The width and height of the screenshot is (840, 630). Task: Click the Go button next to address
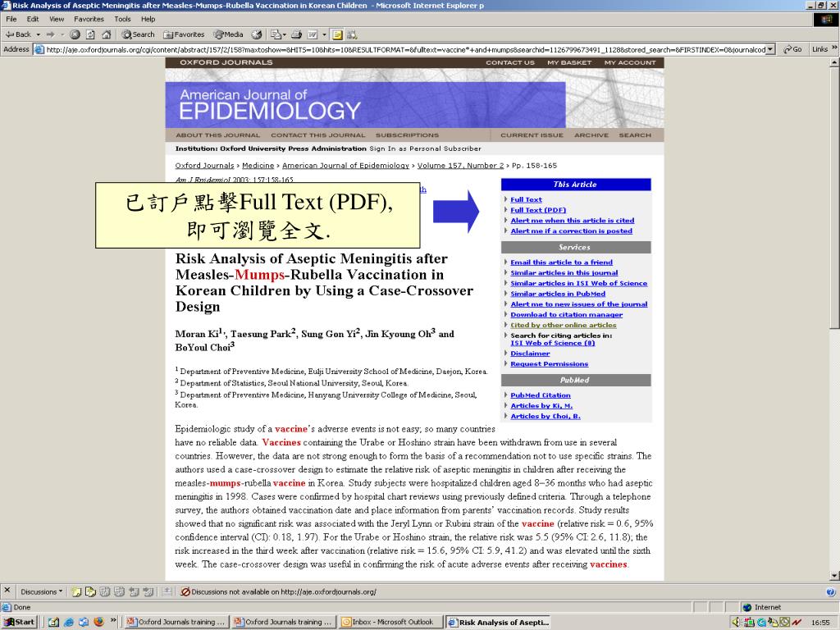pyautogui.click(x=792, y=49)
